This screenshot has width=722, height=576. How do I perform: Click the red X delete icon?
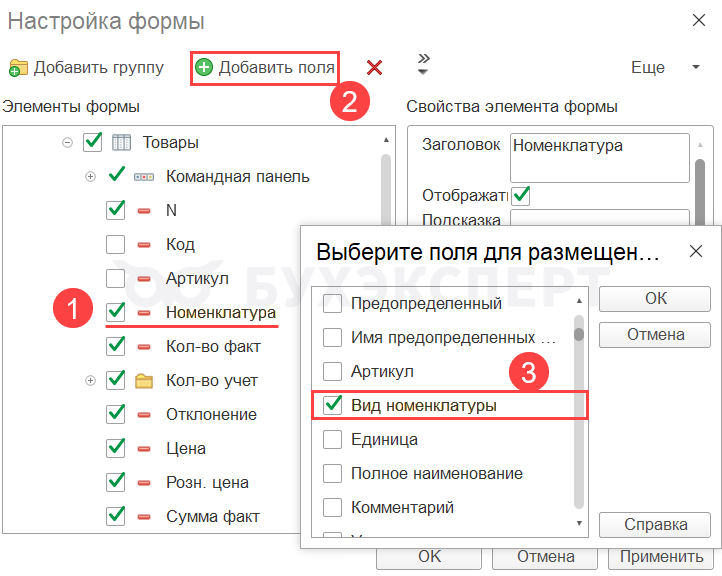[374, 67]
